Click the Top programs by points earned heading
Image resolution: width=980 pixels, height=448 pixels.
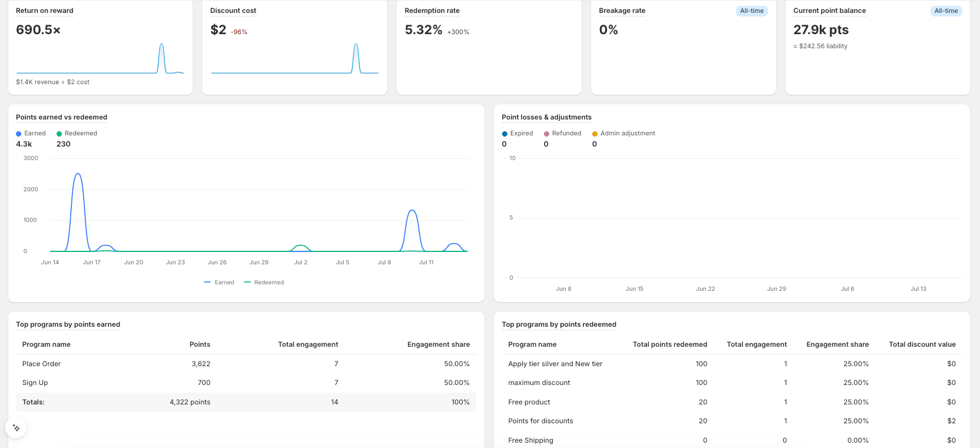point(68,324)
